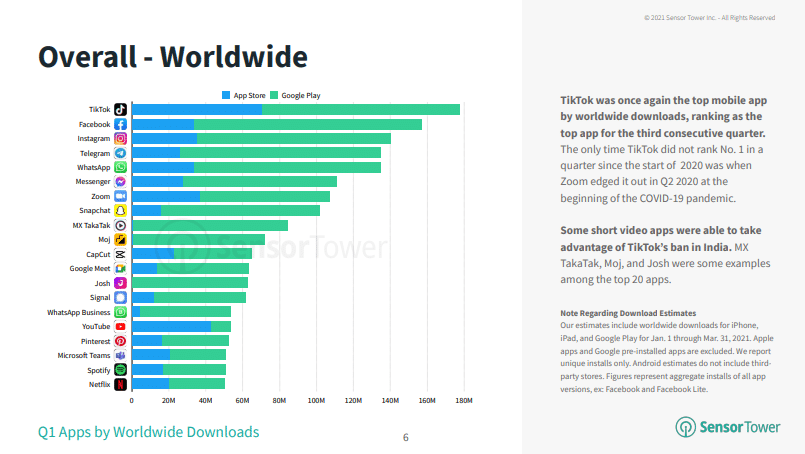Click the 'Pinterest' row label
Image resolution: width=805 pixels, height=454 pixels.
95,341
